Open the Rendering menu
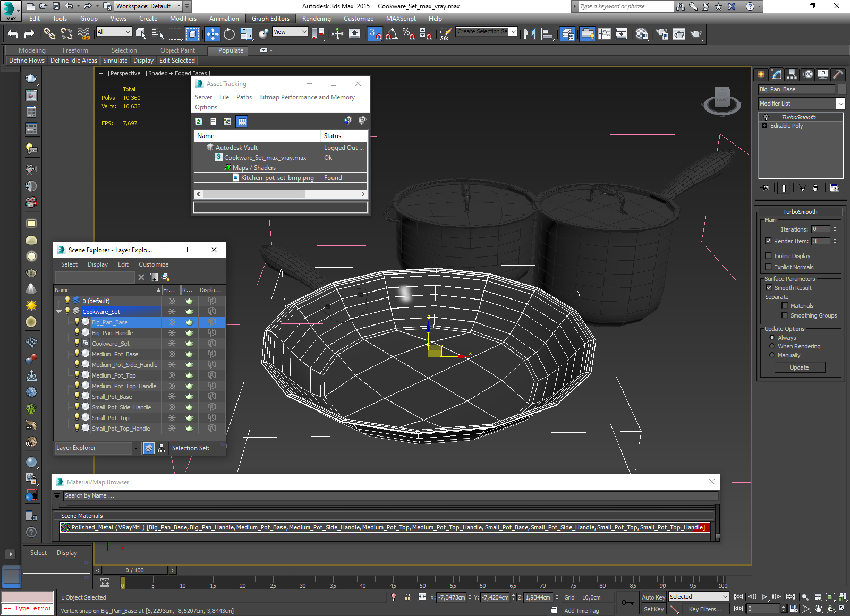 point(317,19)
